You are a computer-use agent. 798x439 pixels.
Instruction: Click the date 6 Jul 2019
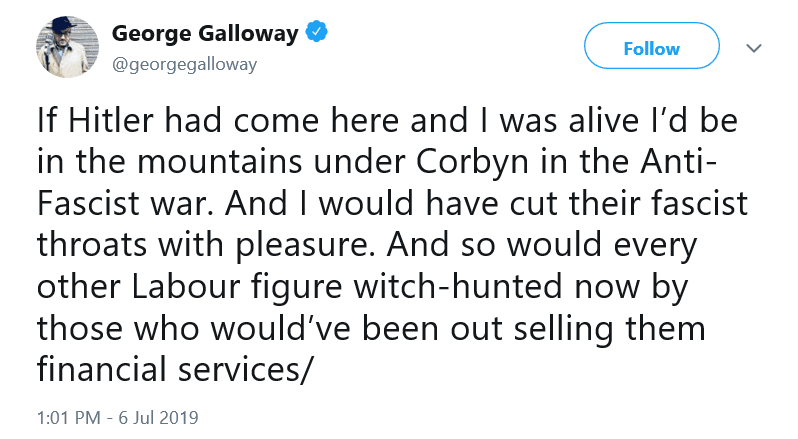click(158, 418)
